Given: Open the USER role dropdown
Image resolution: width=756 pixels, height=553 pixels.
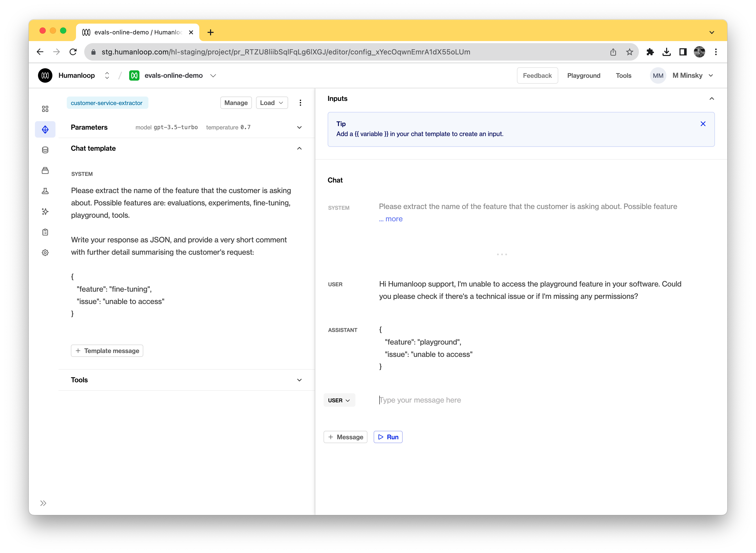Looking at the screenshot, I should 339,400.
